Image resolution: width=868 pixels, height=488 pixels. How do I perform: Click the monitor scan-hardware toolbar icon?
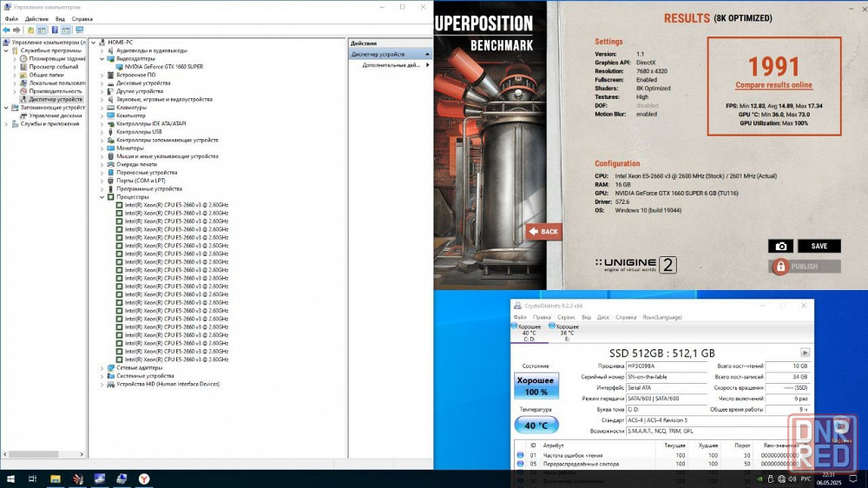pyautogui.click(x=80, y=30)
